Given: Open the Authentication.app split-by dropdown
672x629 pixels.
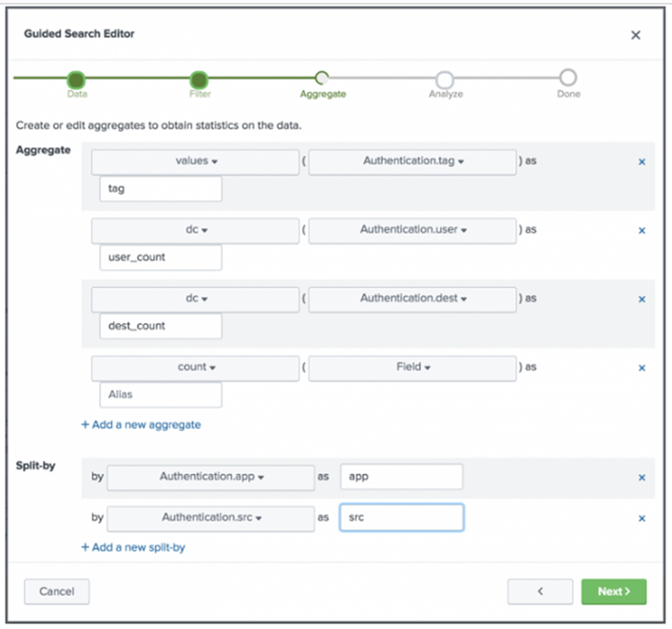Looking at the screenshot, I should coord(210,477).
